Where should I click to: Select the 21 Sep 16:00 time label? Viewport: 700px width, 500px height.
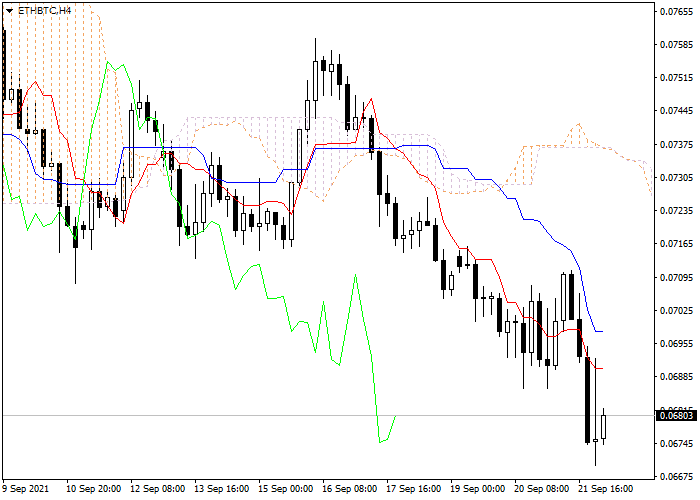[606, 489]
